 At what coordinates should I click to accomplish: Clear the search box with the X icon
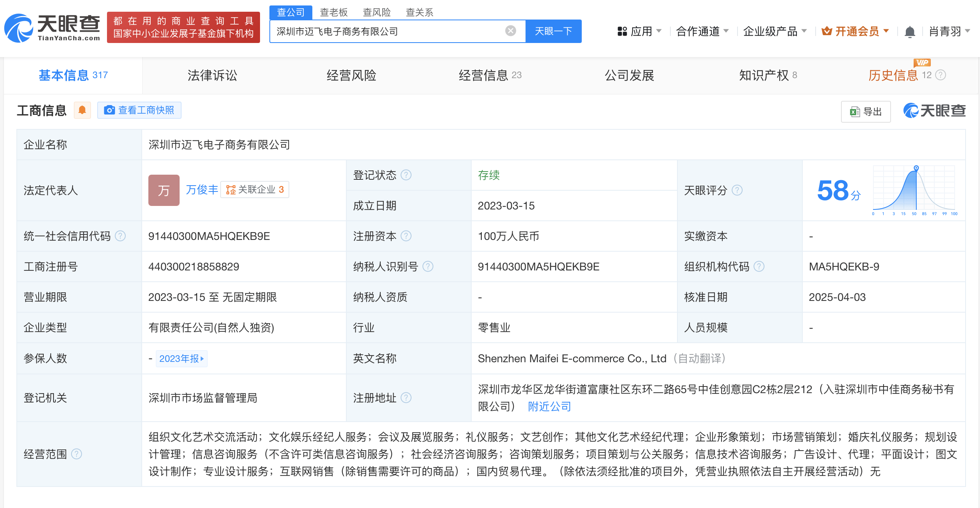tap(510, 31)
